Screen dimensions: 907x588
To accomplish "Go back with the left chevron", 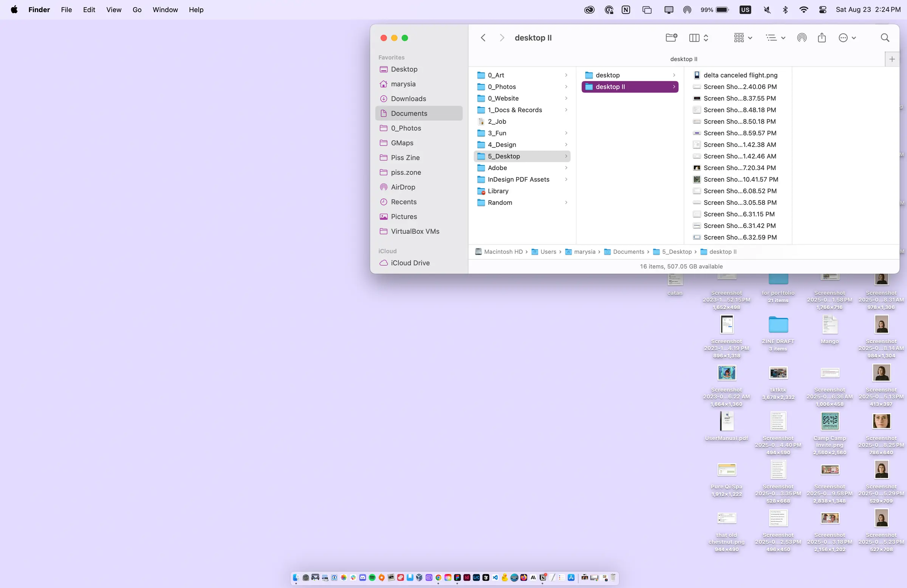I will click(483, 38).
